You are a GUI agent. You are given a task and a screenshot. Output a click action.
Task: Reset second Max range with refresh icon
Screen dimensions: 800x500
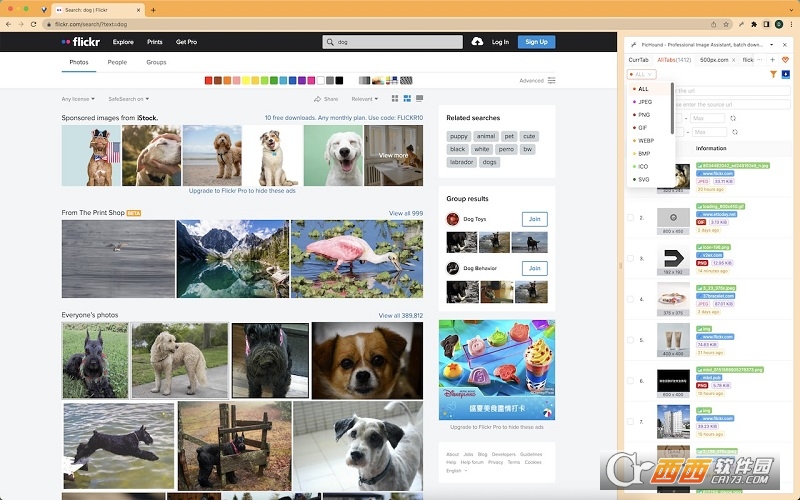click(735, 132)
